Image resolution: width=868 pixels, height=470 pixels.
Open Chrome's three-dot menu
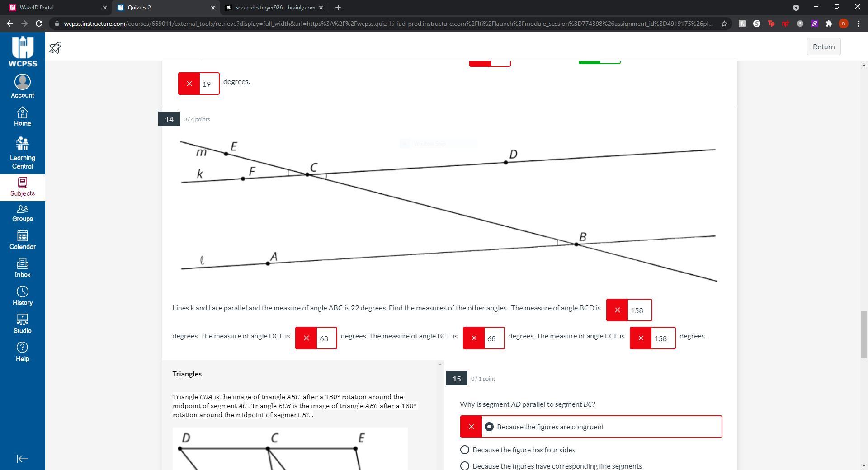(x=858, y=23)
